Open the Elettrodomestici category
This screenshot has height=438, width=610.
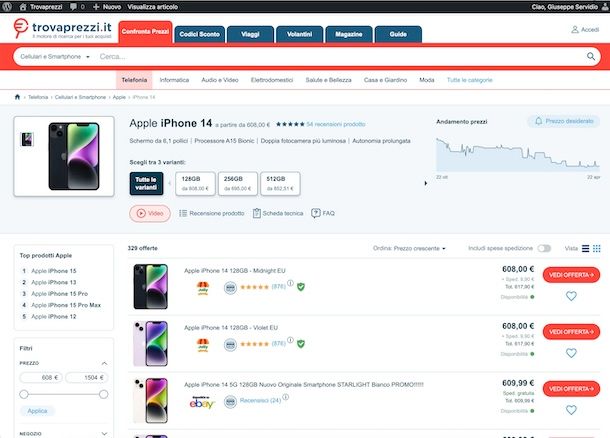[x=272, y=80]
